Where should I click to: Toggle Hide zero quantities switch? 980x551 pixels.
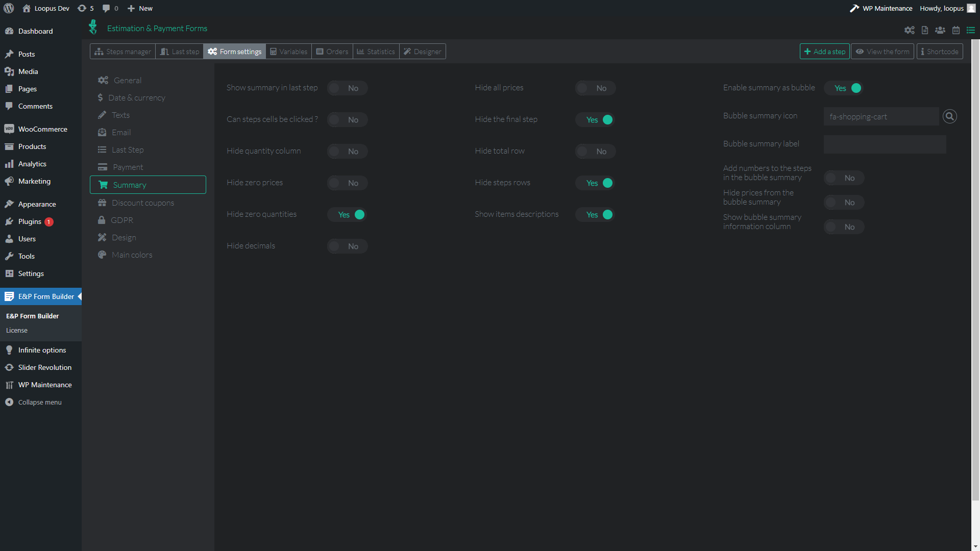coord(347,215)
